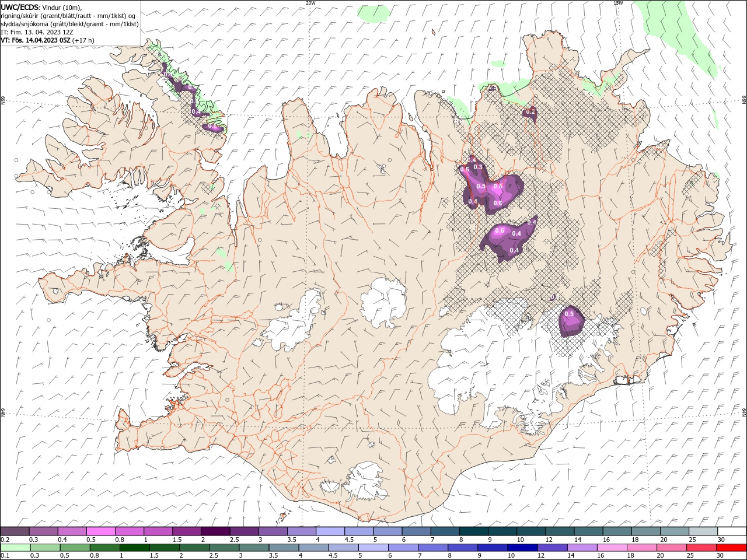Click the violet 12 swatch in the bottom legend row

[x=553, y=548]
